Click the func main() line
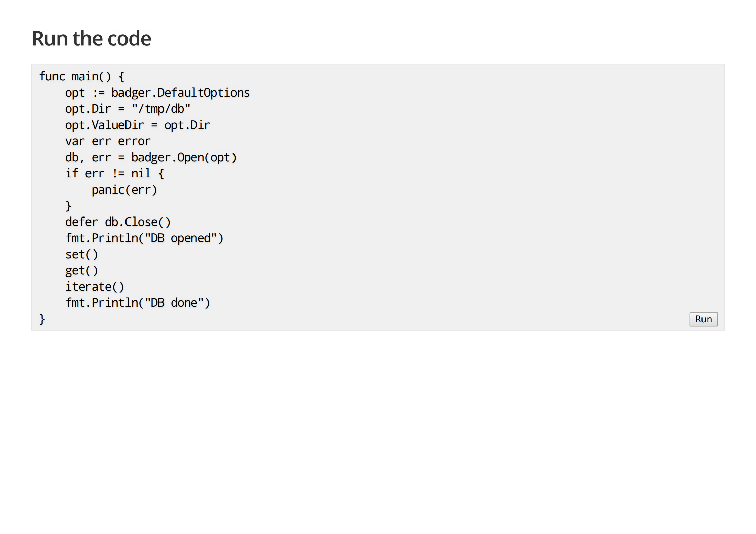This screenshot has width=756, height=534. click(x=82, y=76)
